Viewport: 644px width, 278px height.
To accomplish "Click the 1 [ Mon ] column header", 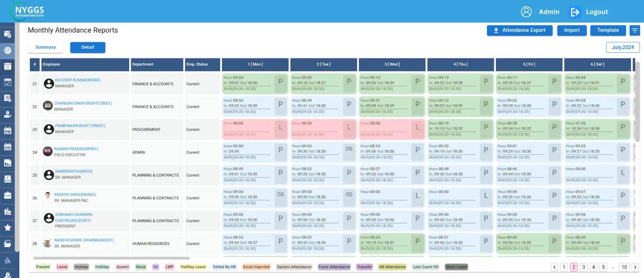I will pos(255,64).
